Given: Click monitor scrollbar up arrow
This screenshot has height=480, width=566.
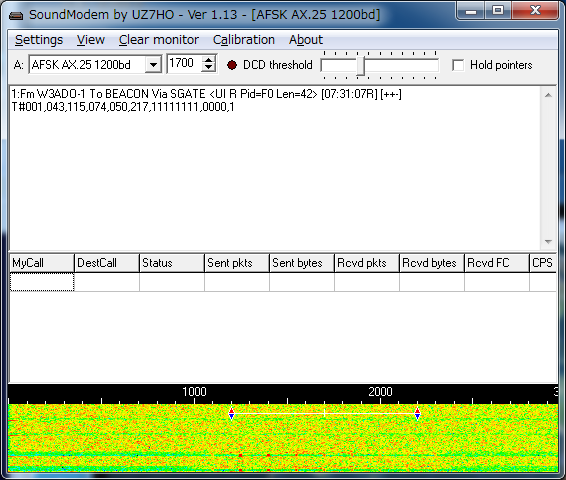Looking at the screenshot, I should point(548,95).
